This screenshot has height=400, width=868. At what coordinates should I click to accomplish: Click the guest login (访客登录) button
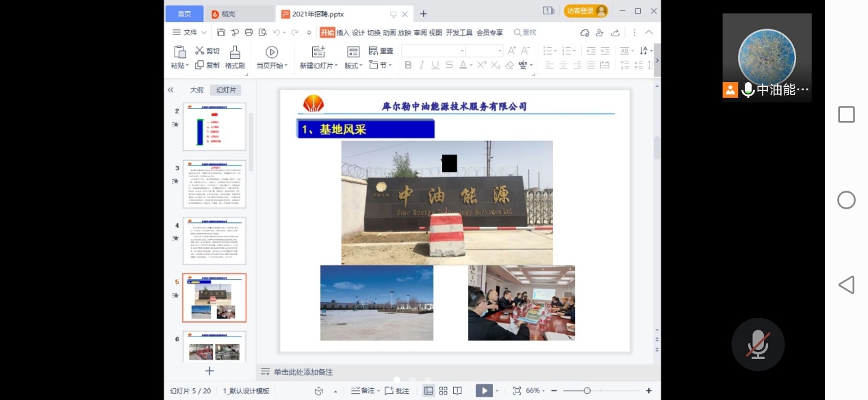pyautogui.click(x=585, y=11)
